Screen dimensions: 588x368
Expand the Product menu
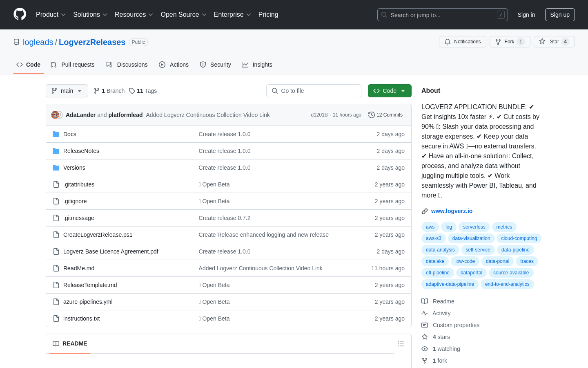coord(51,15)
